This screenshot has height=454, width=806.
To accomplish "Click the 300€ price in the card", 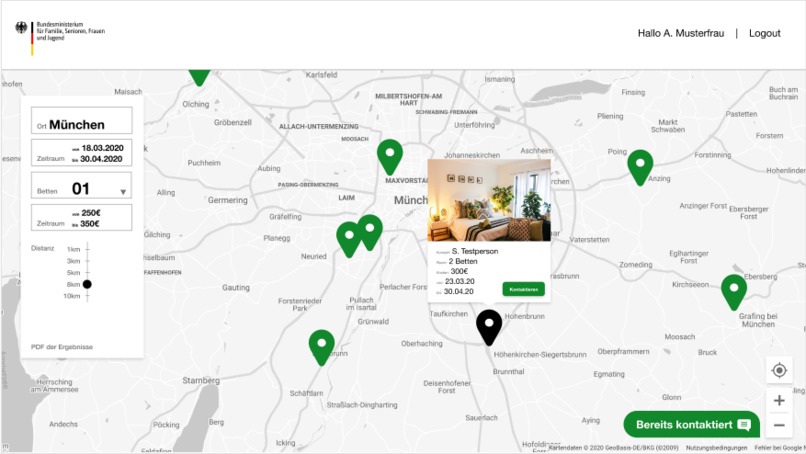I will point(460,271).
